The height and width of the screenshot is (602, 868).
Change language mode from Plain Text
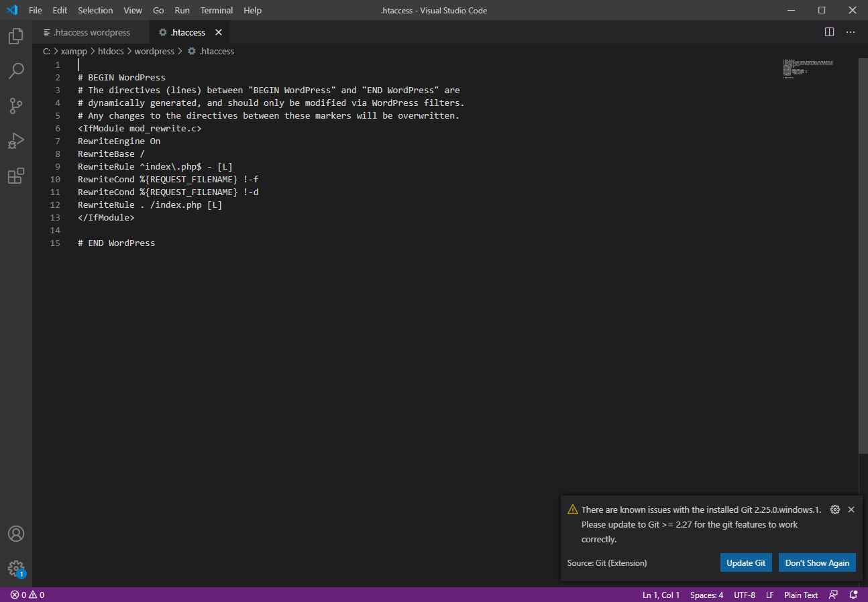(801, 595)
